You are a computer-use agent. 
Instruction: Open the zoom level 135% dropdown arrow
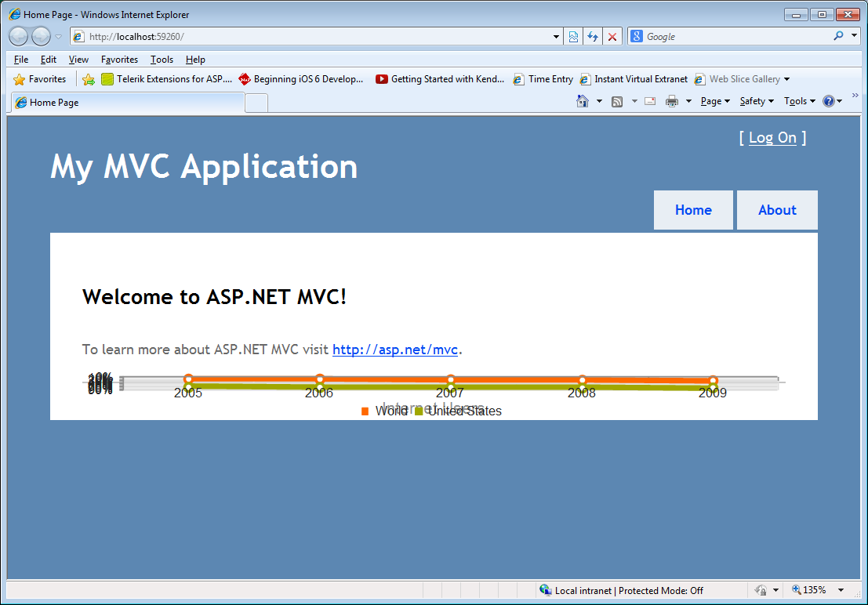[841, 590]
